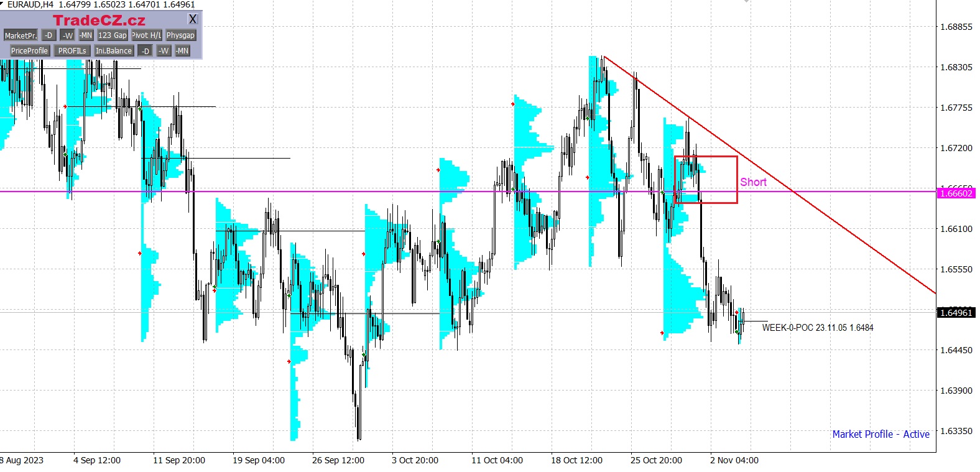Click the TradeCZ.cz logo text
Image resolution: width=980 pixels, height=472 pixels.
click(x=99, y=21)
